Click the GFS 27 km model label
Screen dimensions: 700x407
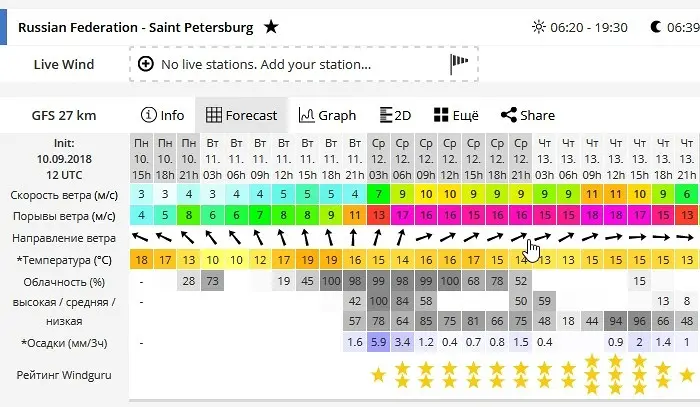[x=64, y=116]
